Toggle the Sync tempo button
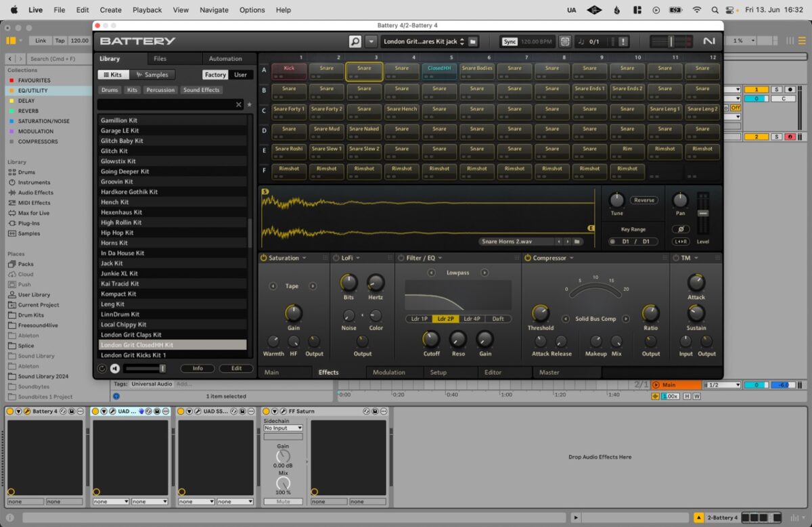This screenshot has width=812, height=527. tap(510, 41)
